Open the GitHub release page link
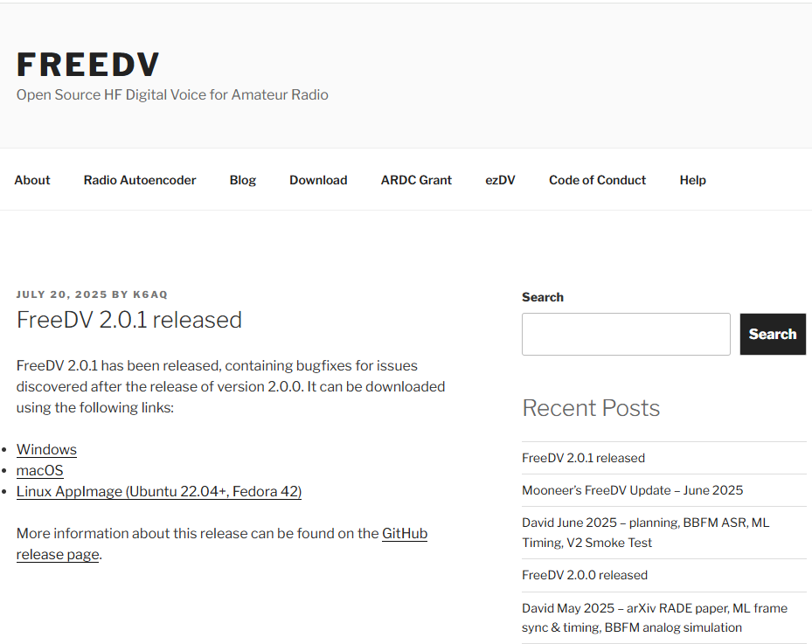This screenshot has height=644, width=812. click(x=405, y=533)
